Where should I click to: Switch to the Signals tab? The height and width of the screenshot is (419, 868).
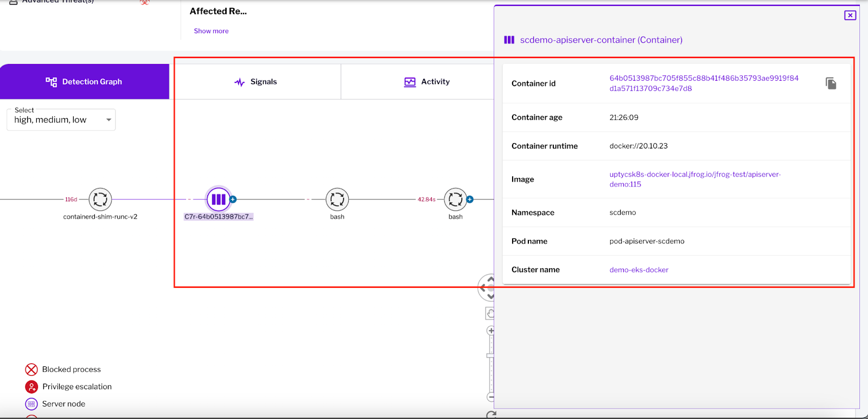(256, 82)
